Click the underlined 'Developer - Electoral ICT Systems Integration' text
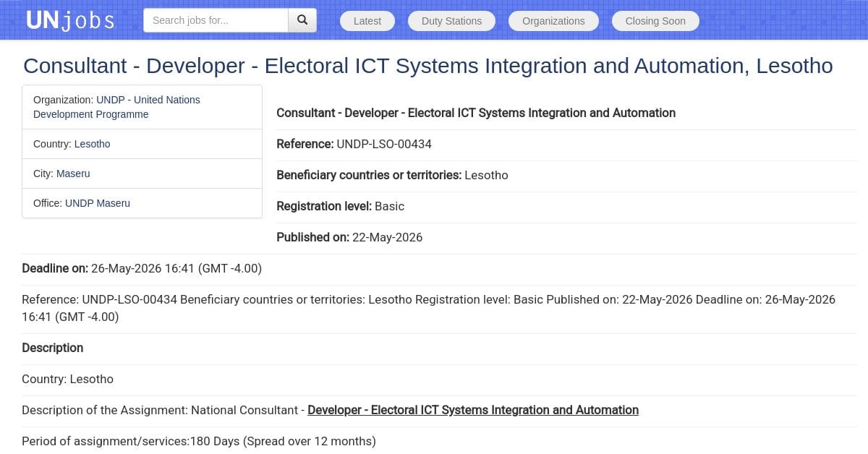The height and width of the screenshot is (454, 868). (473, 410)
